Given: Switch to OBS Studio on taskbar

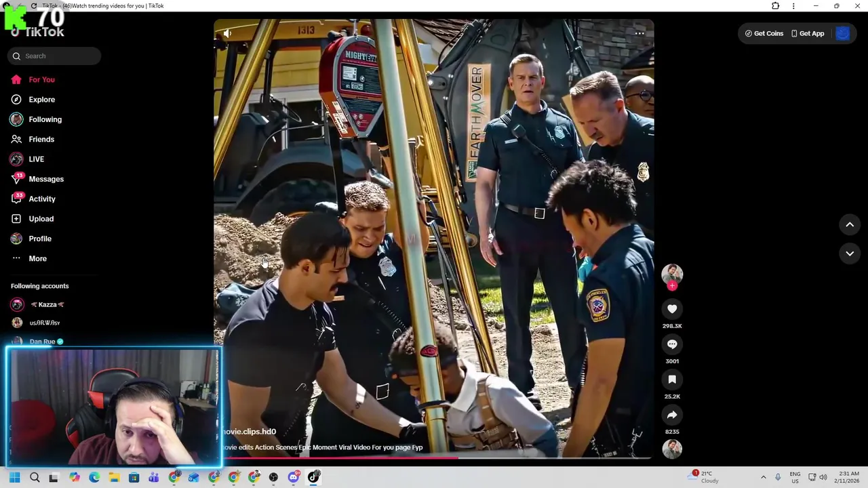Looking at the screenshot, I should (x=273, y=478).
